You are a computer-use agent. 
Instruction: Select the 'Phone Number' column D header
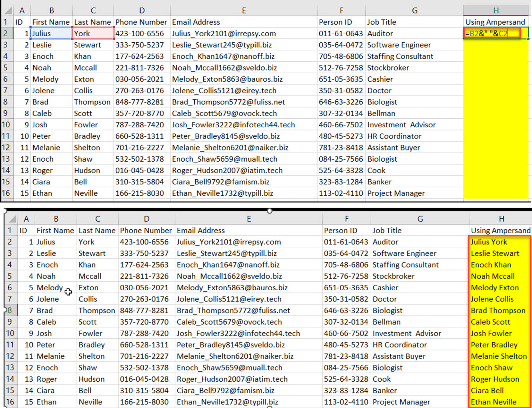pyautogui.click(x=141, y=10)
